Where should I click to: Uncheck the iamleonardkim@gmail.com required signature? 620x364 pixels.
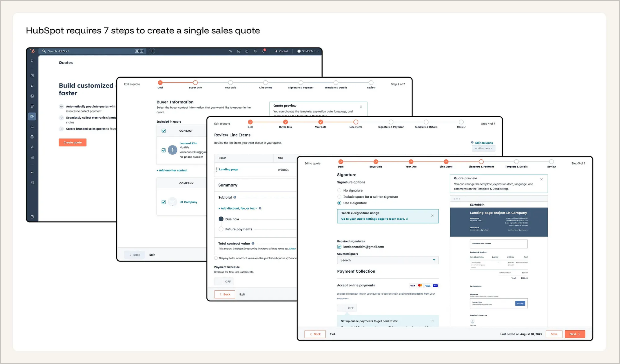click(x=339, y=247)
